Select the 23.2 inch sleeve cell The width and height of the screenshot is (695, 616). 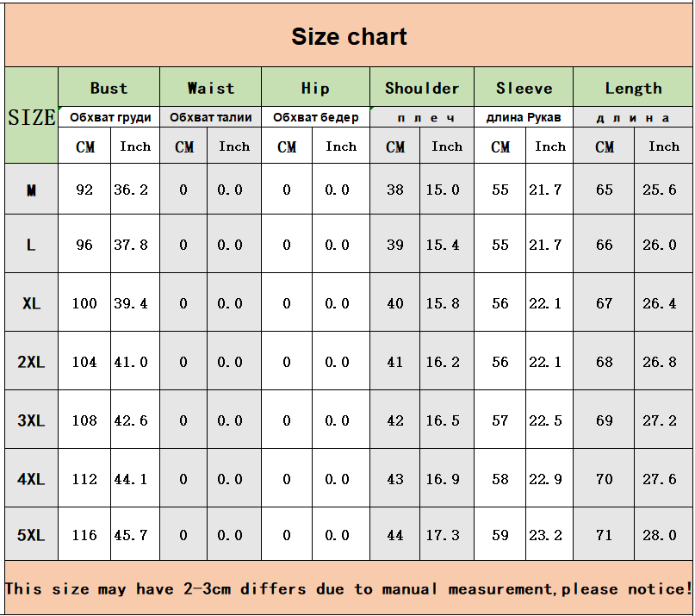[545, 535]
